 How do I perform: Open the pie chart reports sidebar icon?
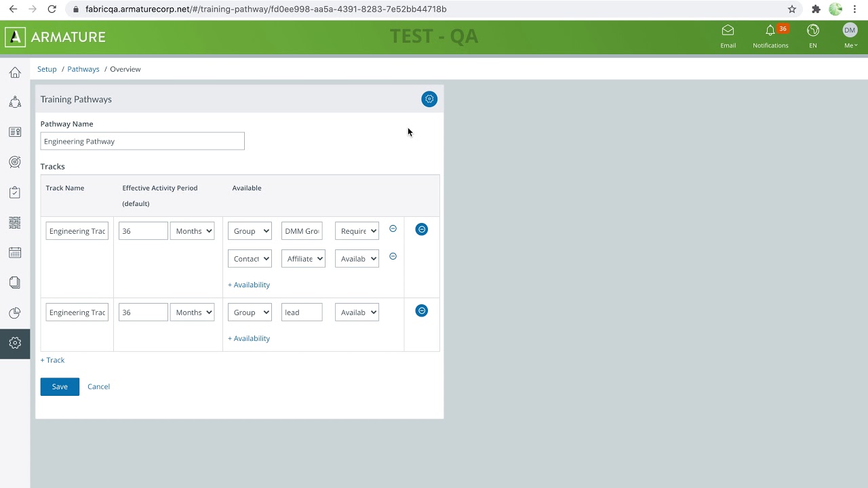pyautogui.click(x=15, y=312)
